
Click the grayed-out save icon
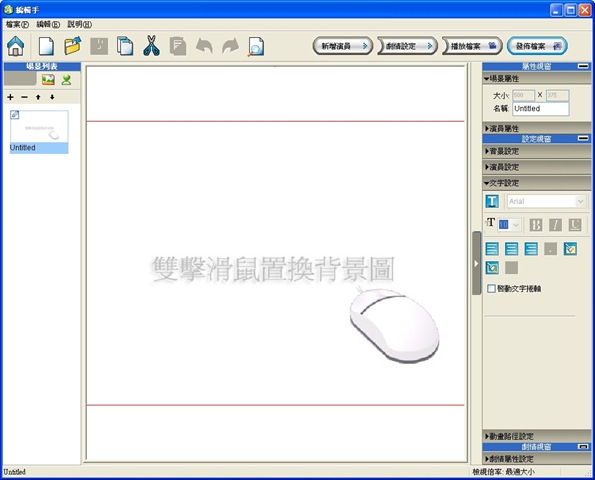(x=99, y=46)
